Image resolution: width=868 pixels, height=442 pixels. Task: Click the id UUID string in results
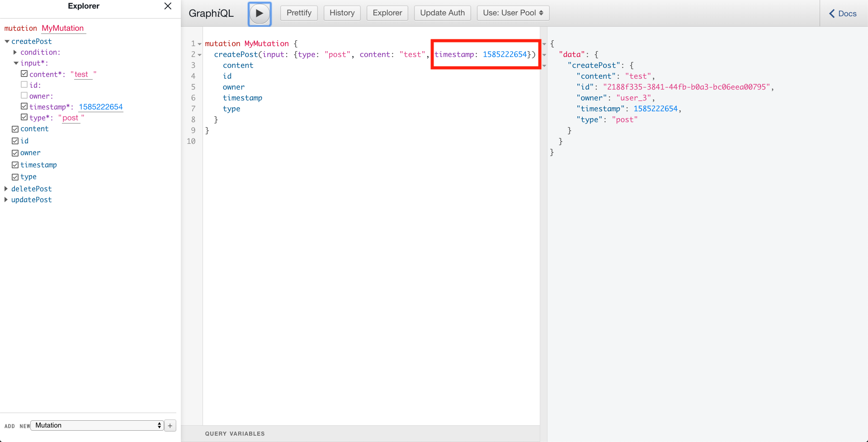pyautogui.click(x=686, y=87)
